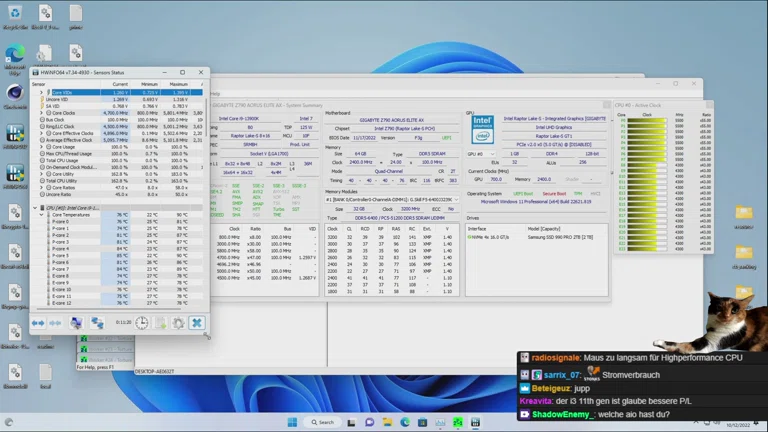Expand the Core VIDs sensor row
Viewport: 768px width, 432px height.
(41, 93)
